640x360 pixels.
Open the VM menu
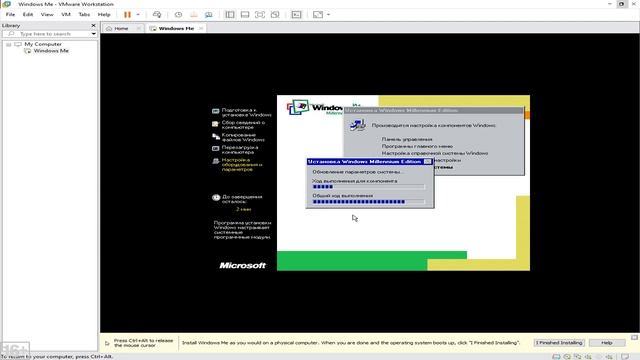tap(66, 14)
